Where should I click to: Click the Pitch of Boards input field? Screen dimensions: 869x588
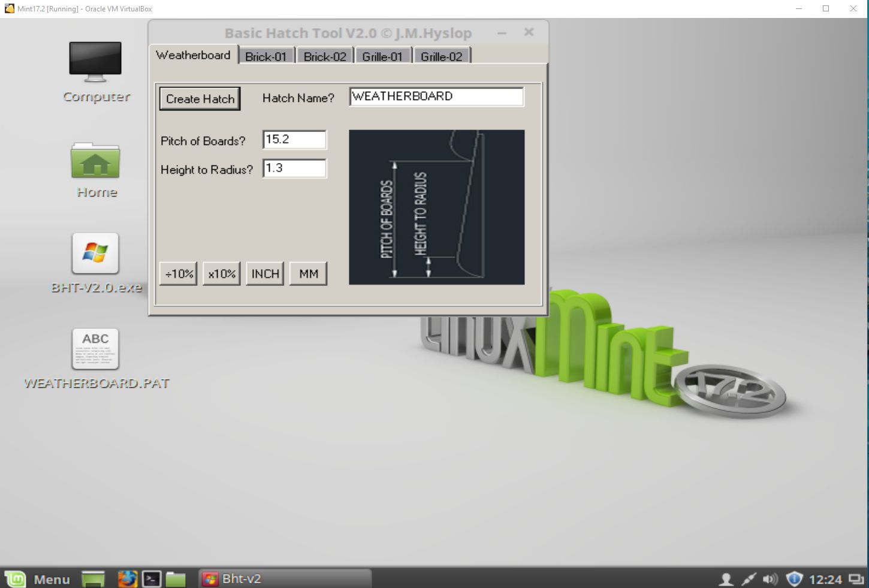294,140
